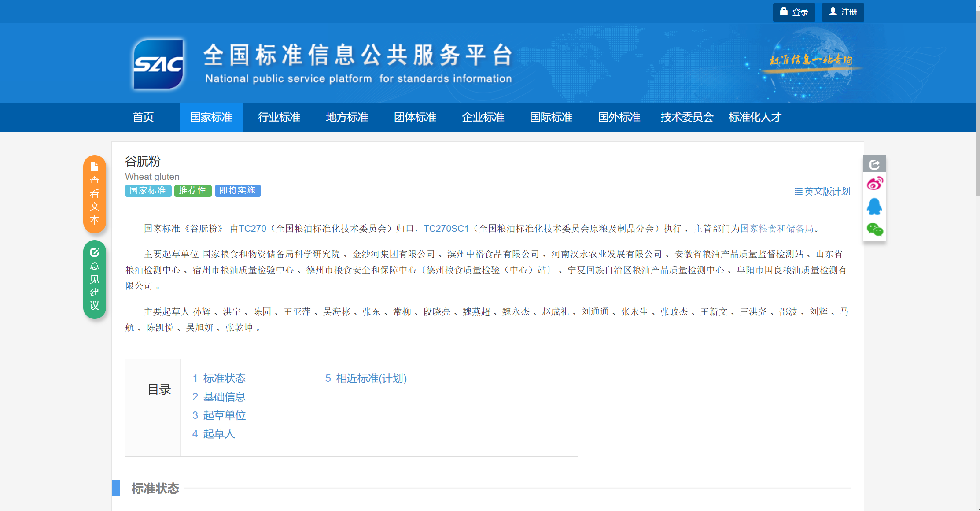Switch to the 行业标准 tab

point(279,117)
